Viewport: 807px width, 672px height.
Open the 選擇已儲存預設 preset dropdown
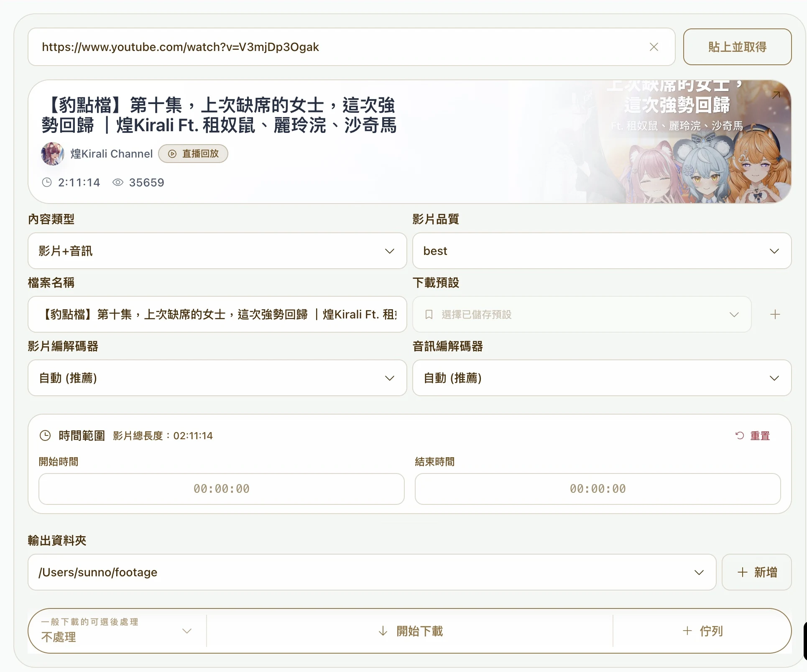tap(582, 314)
